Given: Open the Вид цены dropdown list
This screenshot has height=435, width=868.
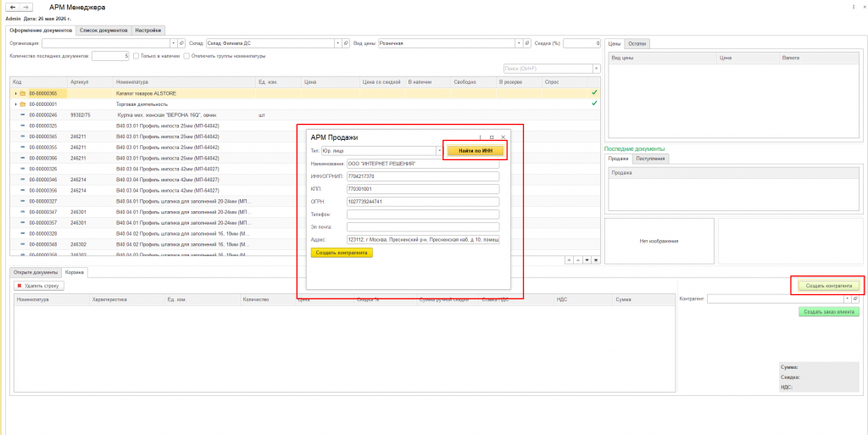Looking at the screenshot, I should coord(519,42).
